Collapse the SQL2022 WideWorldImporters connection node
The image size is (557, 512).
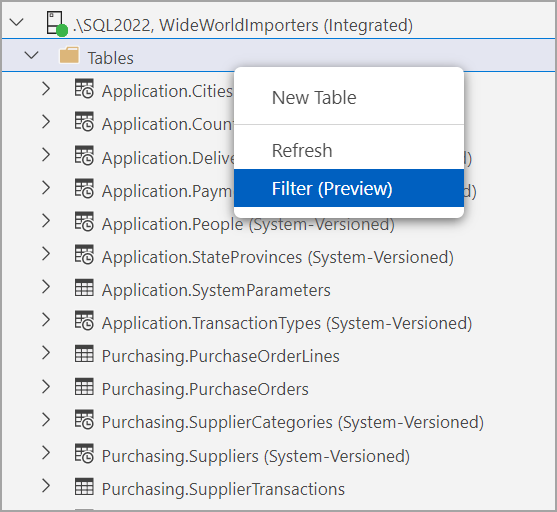pos(16,22)
